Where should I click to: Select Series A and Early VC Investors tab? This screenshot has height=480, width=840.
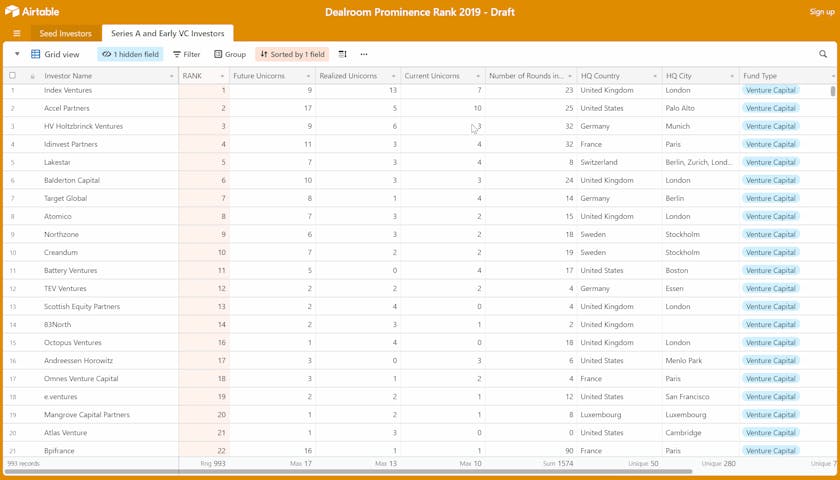pyautogui.click(x=168, y=34)
